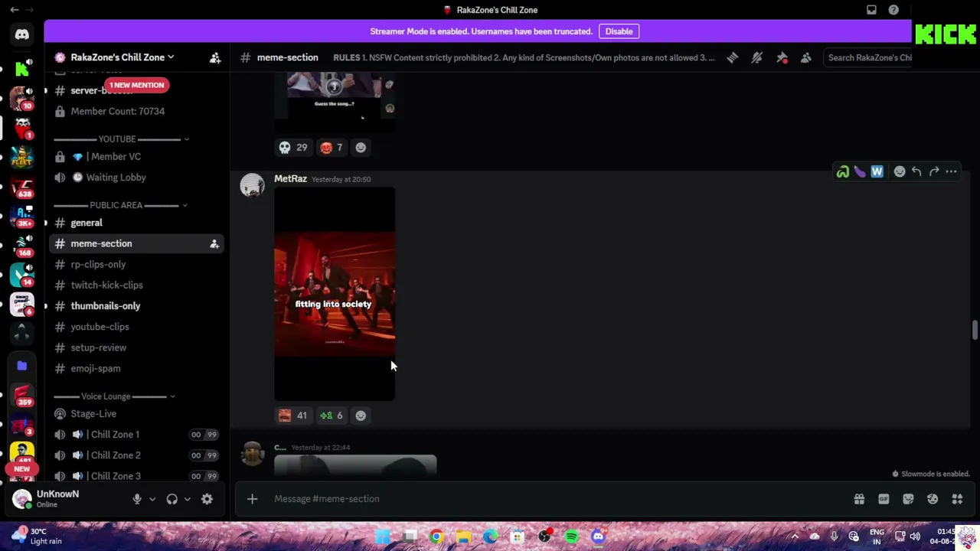The width and height of the screenshot is (980, 551).
Task: Open the server icon with the 638 badge
Action: 21,187
